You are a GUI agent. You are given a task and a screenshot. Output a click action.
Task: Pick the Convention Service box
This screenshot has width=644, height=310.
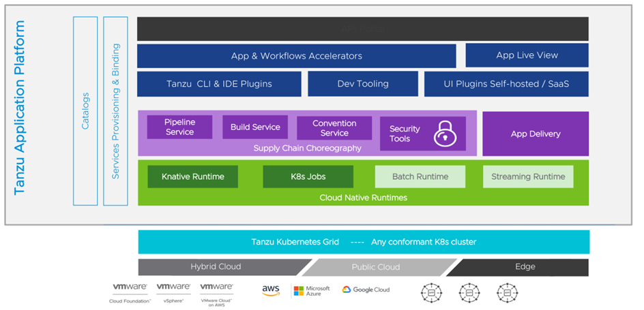pyautogui.click(x=334, y=128)
